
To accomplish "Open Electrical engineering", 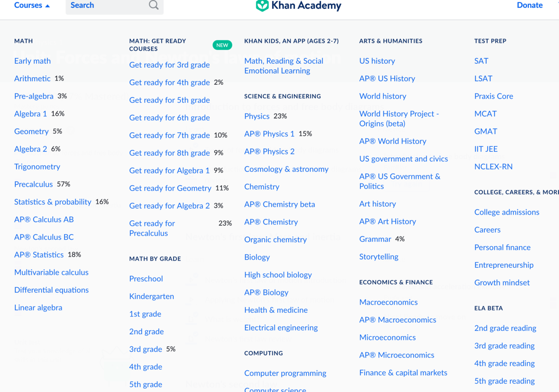I will pyautogui.click(x=281, y=328).
